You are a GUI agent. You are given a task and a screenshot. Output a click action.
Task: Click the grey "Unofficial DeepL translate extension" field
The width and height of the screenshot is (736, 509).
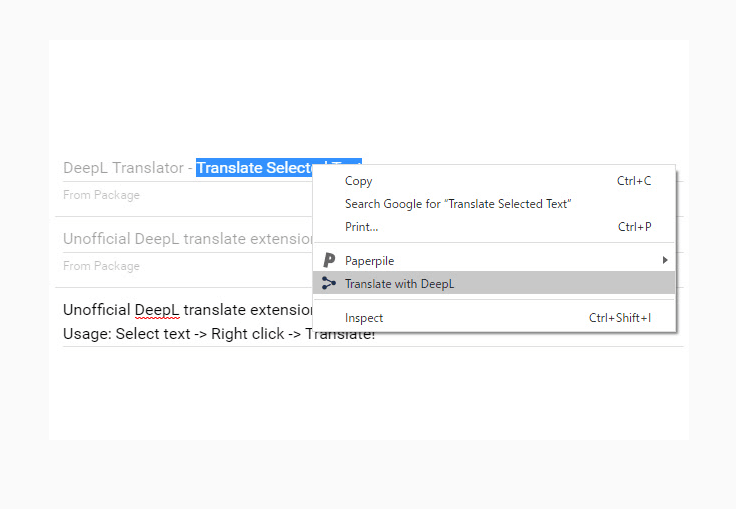188,239
